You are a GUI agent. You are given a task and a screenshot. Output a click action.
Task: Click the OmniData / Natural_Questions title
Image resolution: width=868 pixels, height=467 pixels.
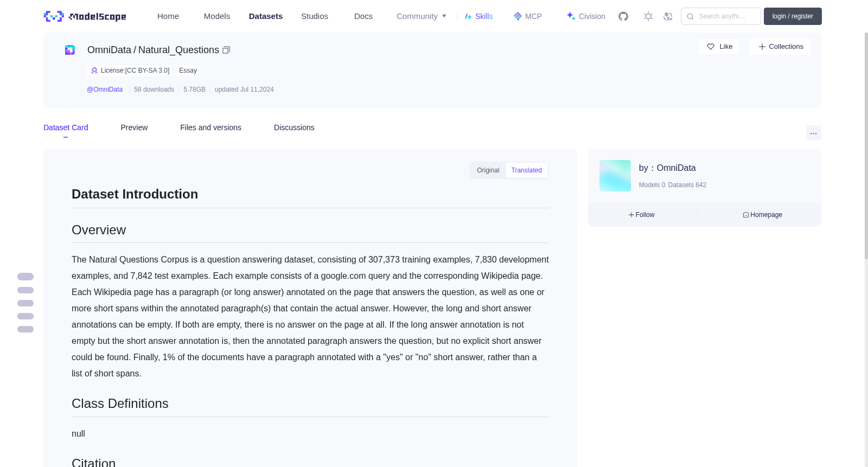click(153, 50)
